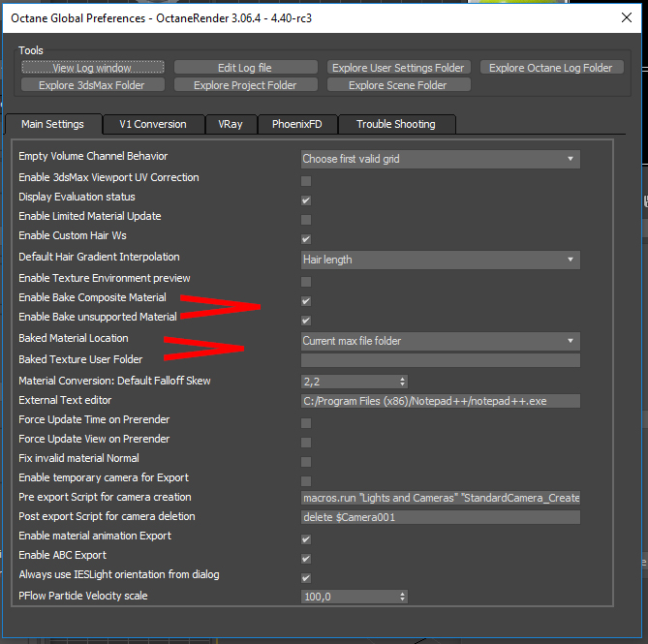
Task: Click the View Log window button
Action: click(93, 68)
